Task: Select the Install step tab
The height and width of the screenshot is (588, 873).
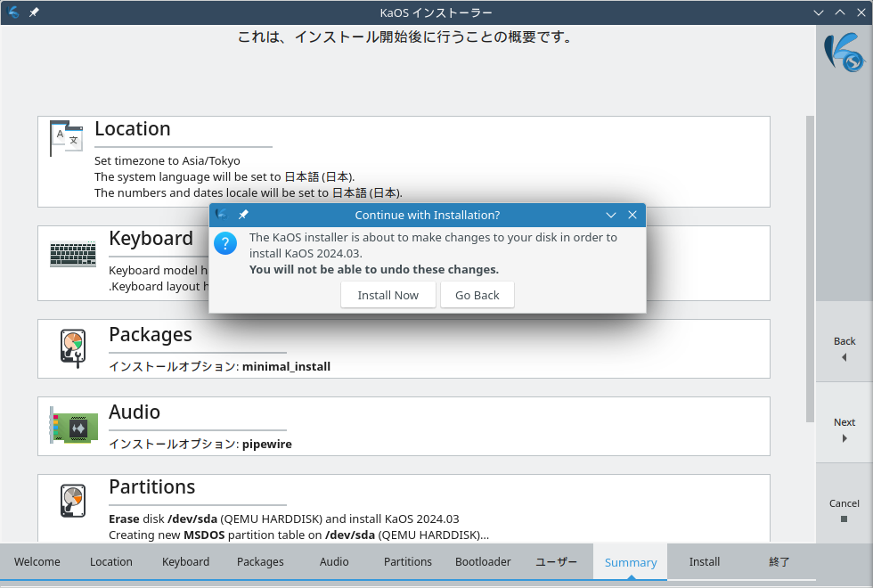Action: [x=705, y=562]
